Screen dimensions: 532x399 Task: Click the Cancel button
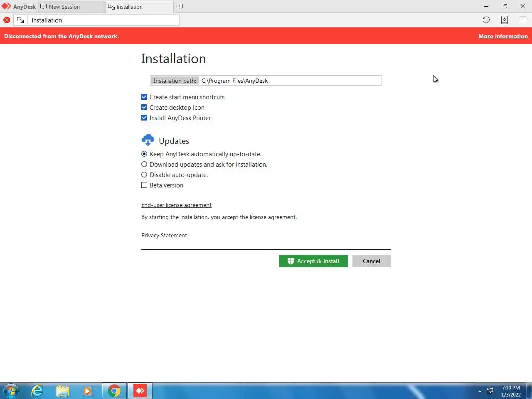[x=372, y=261]
